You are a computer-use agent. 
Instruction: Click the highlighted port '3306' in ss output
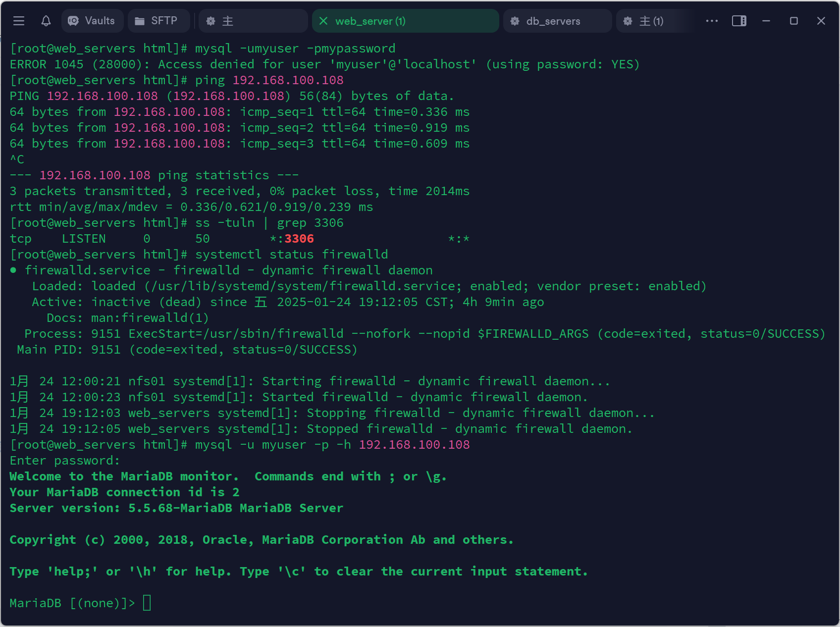[299, 239]
